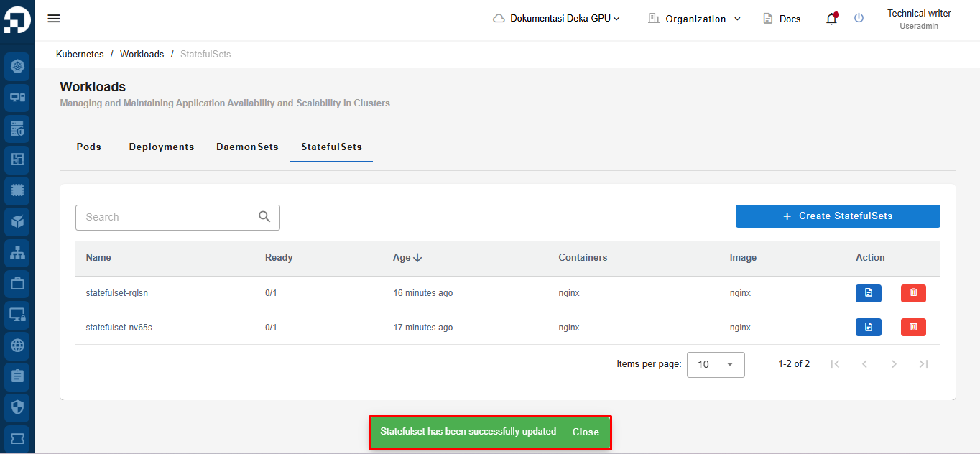The image size is (980, 454).
Task: Delete statefulset-rglsn with red trash button
Action: (913, 293)
